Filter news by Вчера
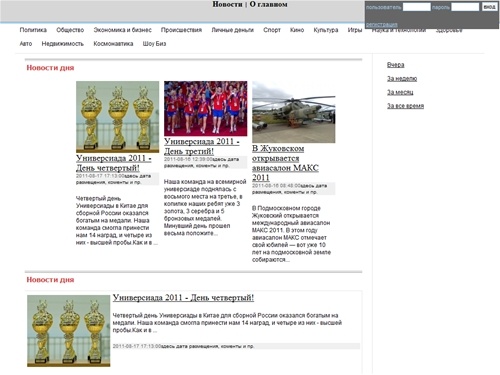Viewport: 500px width, 375px height. click(396, 65)
